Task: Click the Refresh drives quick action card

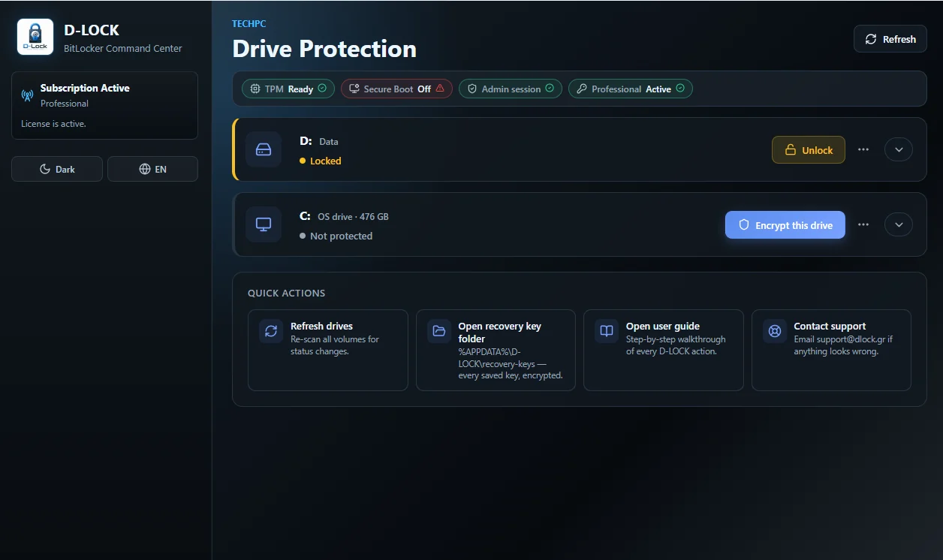Action: point(328,350)
